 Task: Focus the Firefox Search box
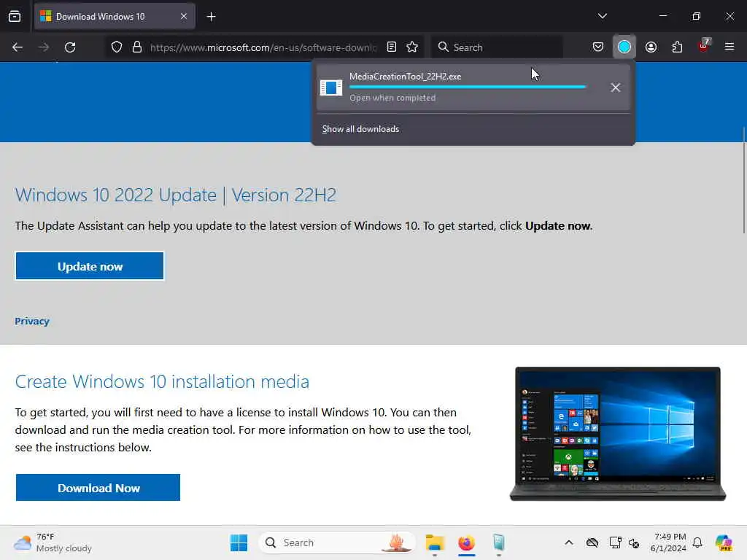498,47
